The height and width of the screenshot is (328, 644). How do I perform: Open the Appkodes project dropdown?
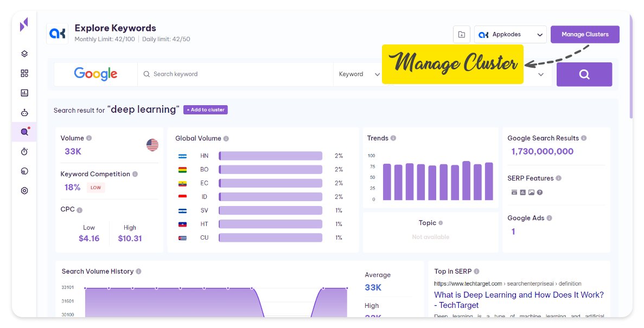pos(511,35)
